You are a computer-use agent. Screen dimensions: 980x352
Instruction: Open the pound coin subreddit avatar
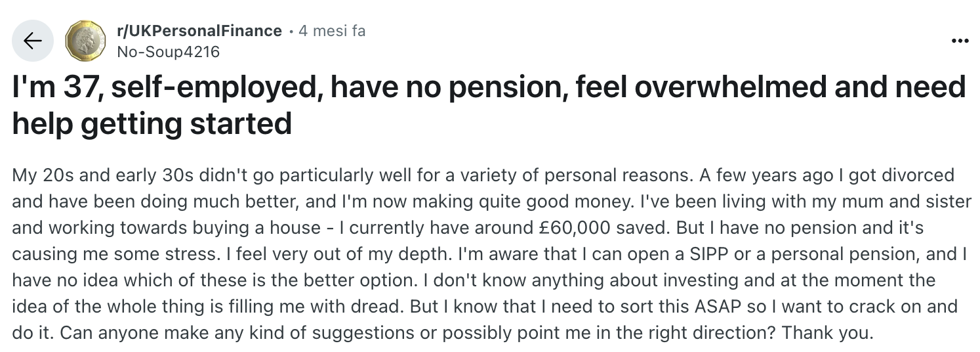point(85,41)
